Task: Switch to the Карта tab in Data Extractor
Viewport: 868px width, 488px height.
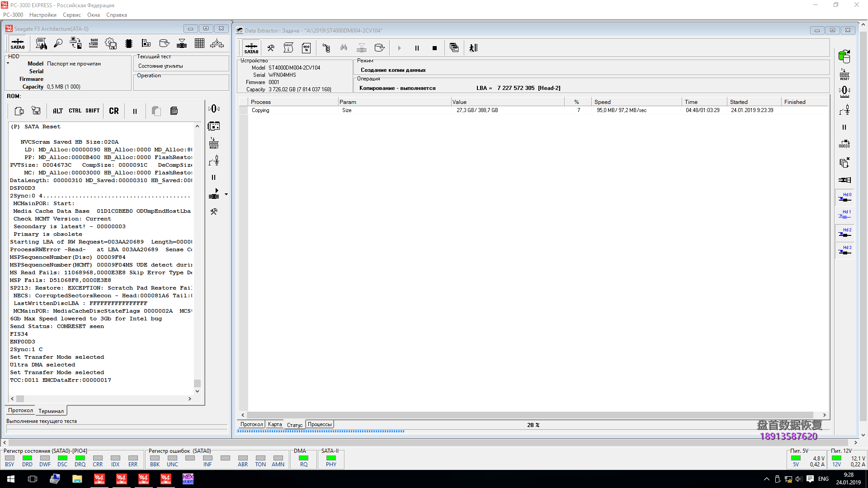Action: 275,424
